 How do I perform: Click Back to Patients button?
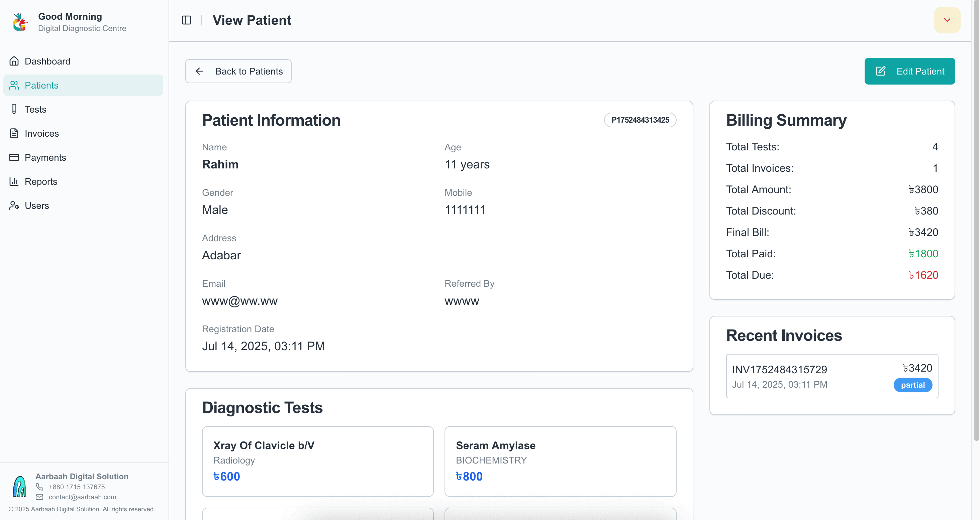pyautogui.click(x=238, y=72)
